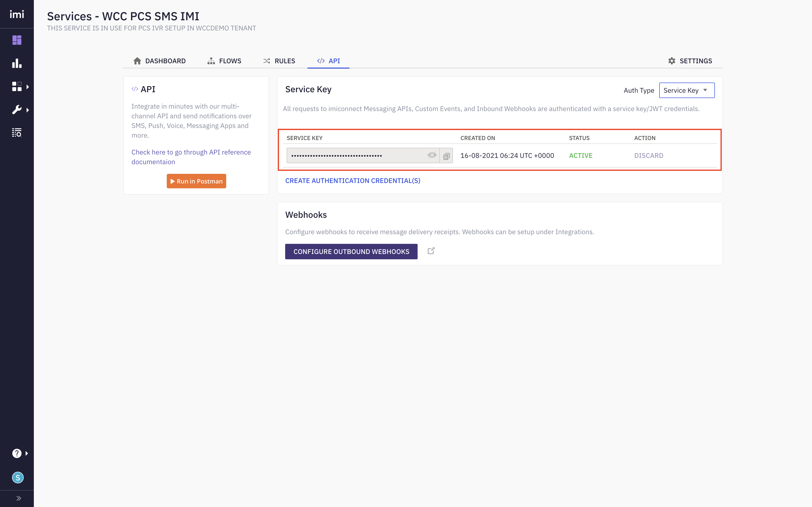Click CONFIGURE OUTBOUND WEBHOOKS button
The image size is (812, 507).
coord(351,251)
